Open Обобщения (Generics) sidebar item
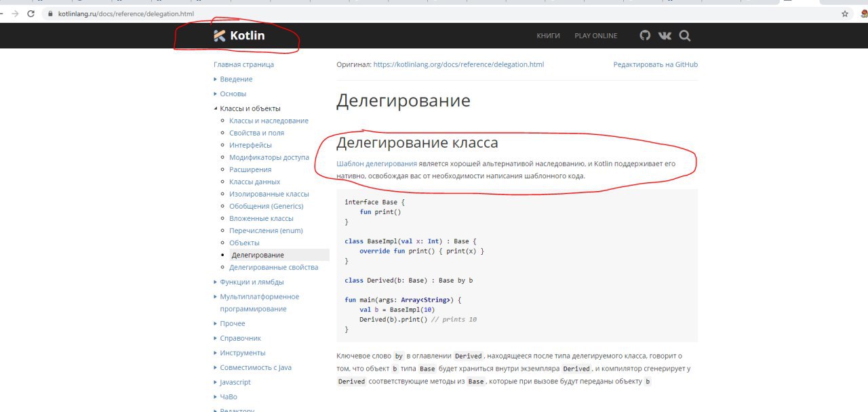The height and width of the screenshot is (412, 868). (x=267, y=206)
